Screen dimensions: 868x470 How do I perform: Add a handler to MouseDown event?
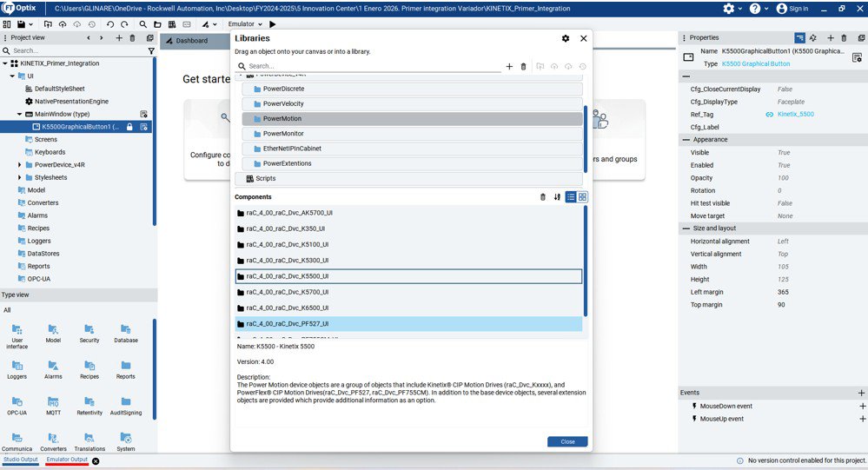tap(863, 407)
